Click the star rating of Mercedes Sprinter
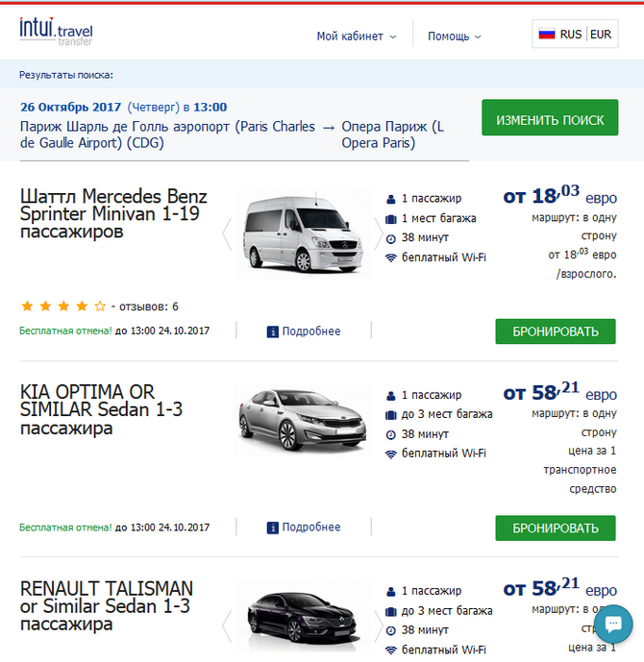644x662 pixels. 63,306
